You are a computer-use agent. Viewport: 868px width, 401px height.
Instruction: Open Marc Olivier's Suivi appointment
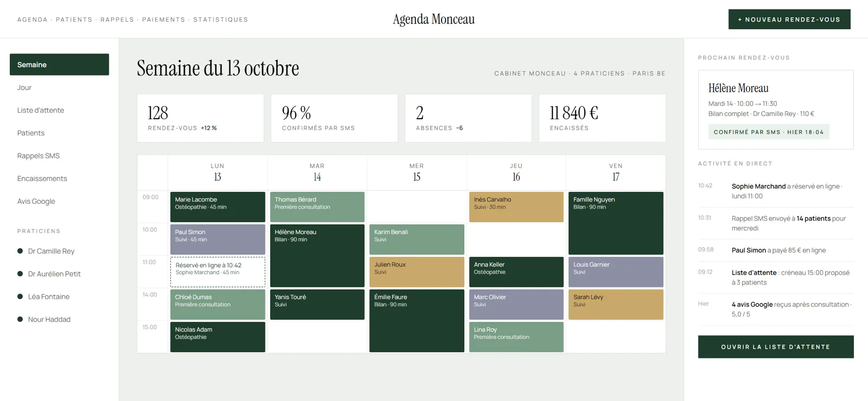coord(516,305)
